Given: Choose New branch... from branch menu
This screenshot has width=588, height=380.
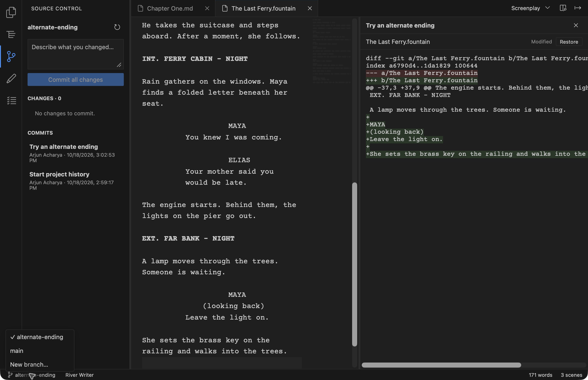Looking at the screenshot, I should tap(40, 365).
